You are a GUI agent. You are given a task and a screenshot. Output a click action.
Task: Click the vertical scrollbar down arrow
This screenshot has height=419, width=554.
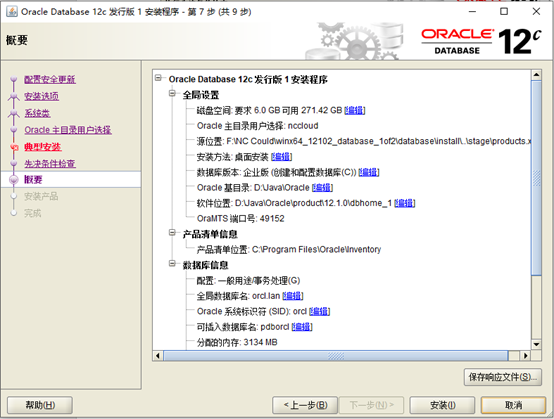click(x=536, y=344)
